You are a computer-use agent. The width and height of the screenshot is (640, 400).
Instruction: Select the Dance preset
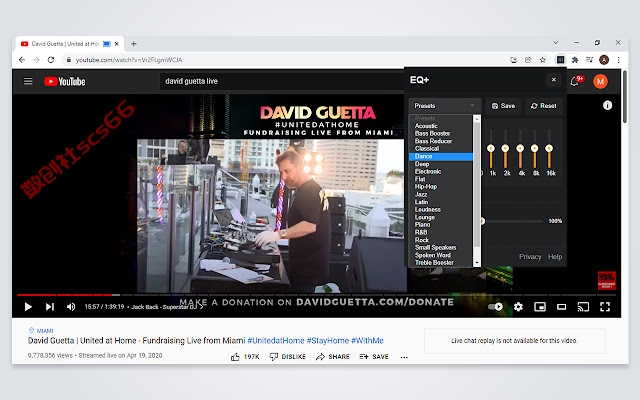[x=441, y=156]
